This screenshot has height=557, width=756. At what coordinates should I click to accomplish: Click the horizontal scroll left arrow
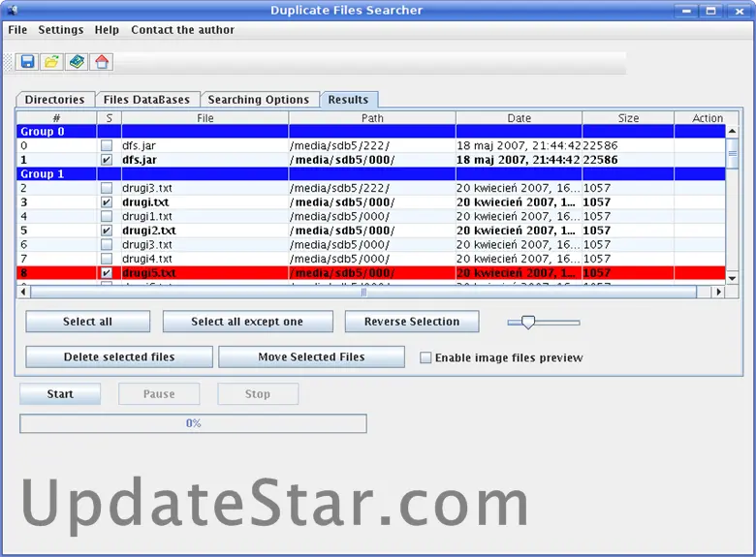[23, 292]
